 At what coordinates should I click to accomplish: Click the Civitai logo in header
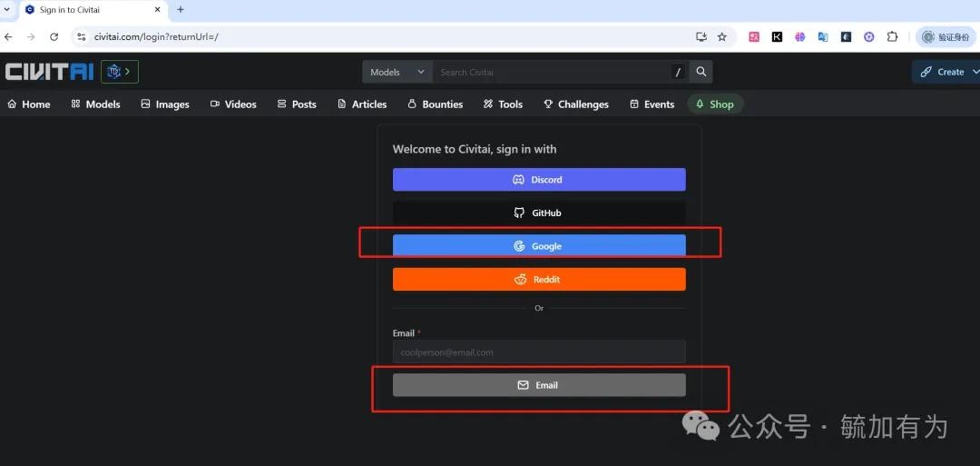49,72
